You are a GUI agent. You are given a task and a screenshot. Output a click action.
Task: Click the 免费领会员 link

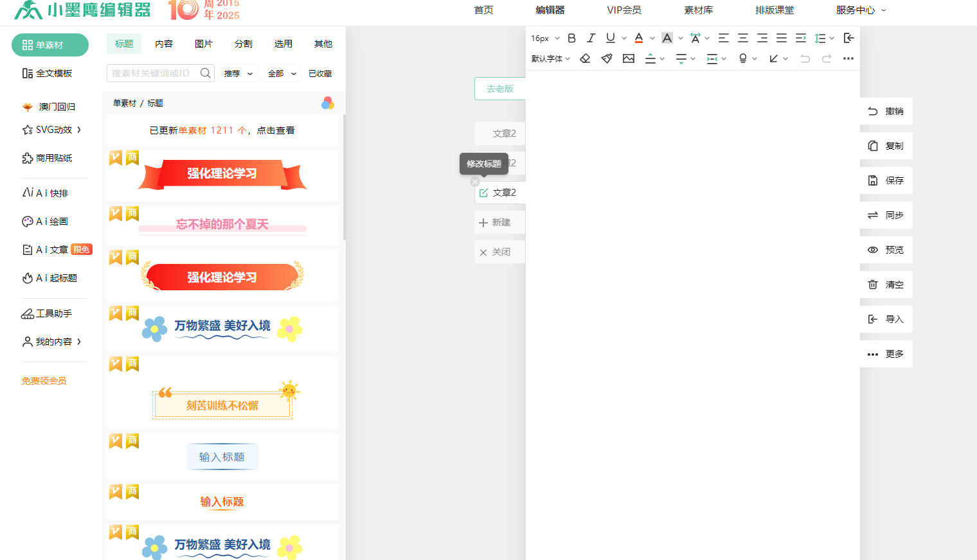[x=44, y=381]
